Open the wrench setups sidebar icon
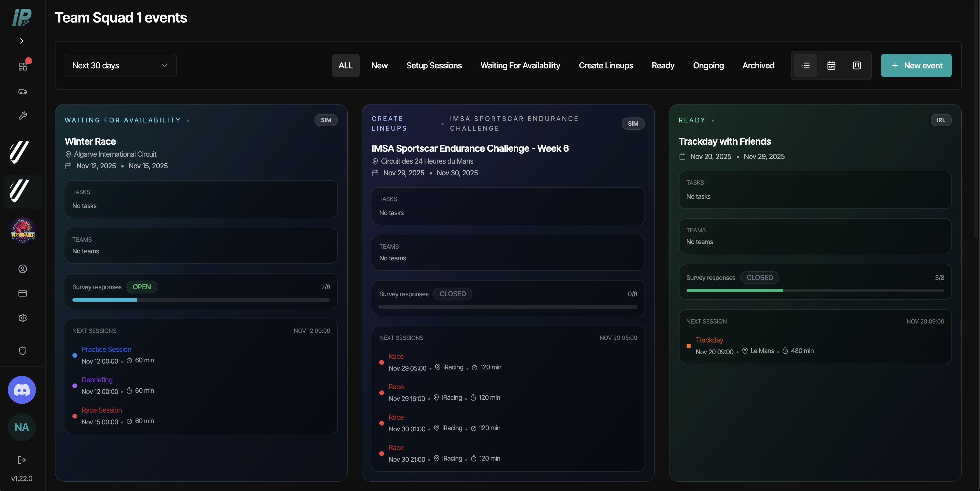Viewport: 980px width, 491px height. pos(23,115)
